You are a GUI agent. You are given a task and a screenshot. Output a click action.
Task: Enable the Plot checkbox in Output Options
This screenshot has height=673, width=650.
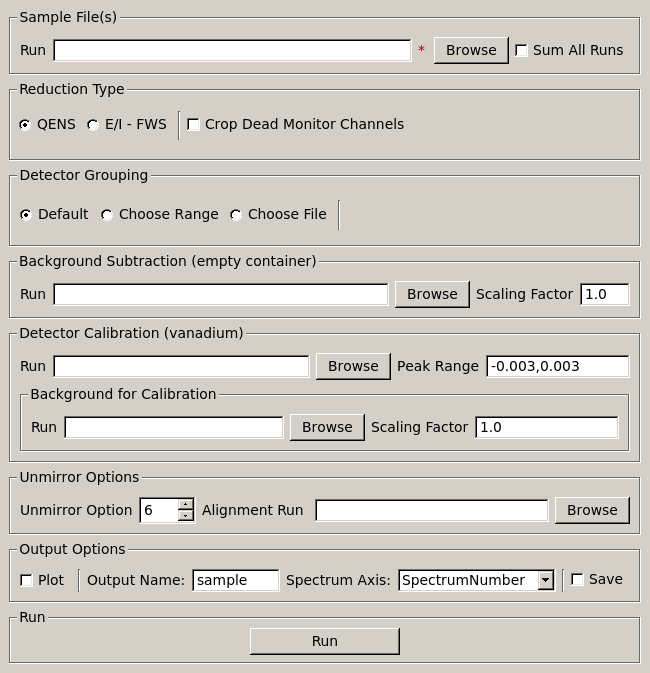click(x=27, y=580)
